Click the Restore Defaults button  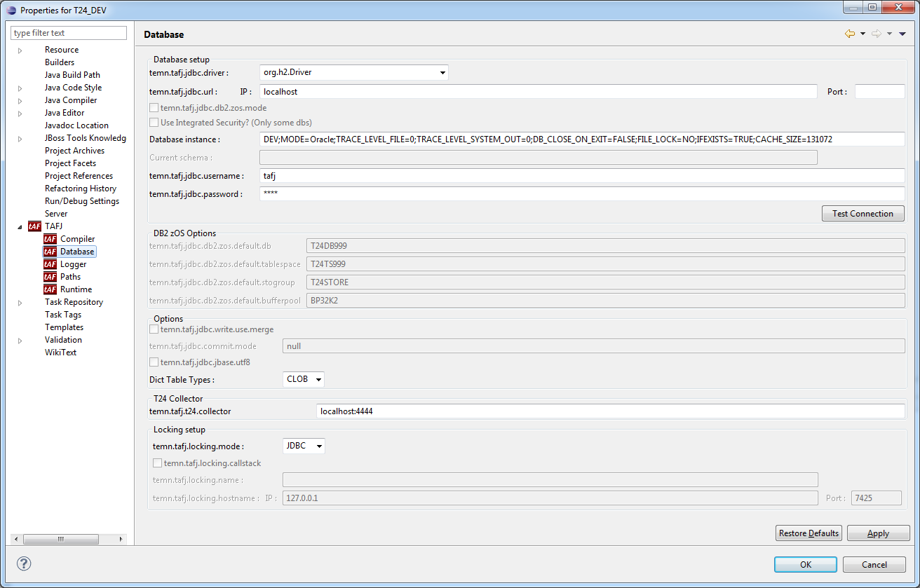click(809, 533)
